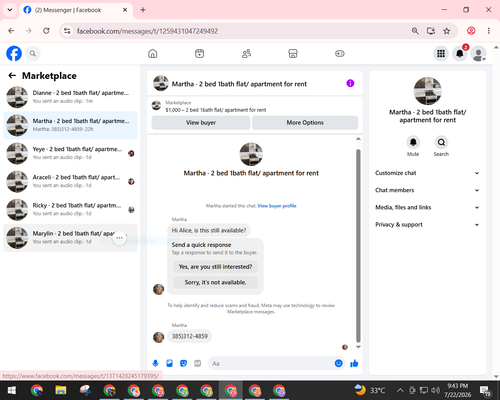Open the Reels icon in top navigation

pos(199,53)
